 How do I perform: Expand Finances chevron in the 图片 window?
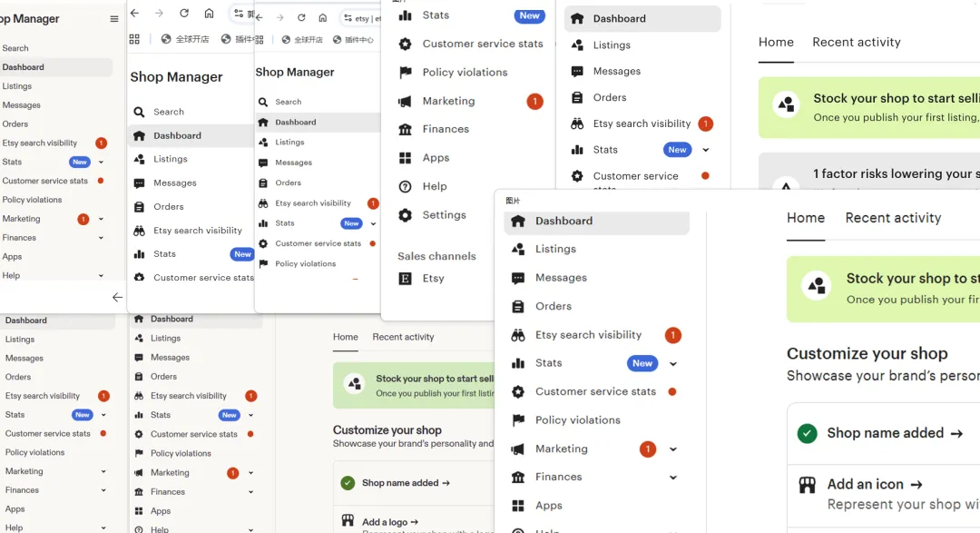(x=673, y=478)
